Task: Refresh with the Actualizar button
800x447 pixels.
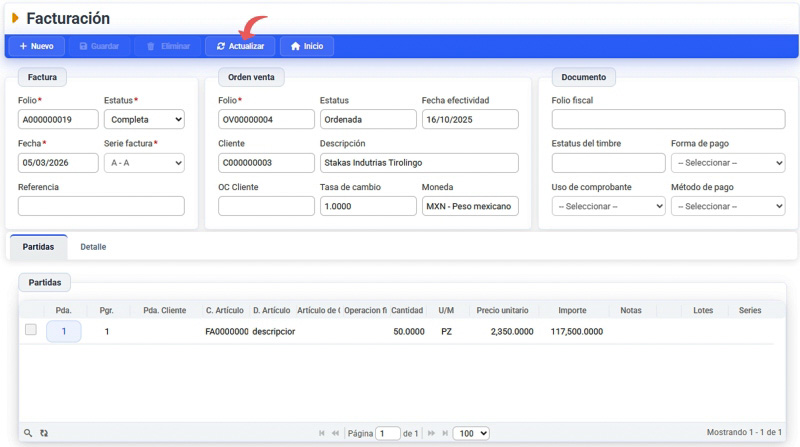Action: click(x=240, y=46)
